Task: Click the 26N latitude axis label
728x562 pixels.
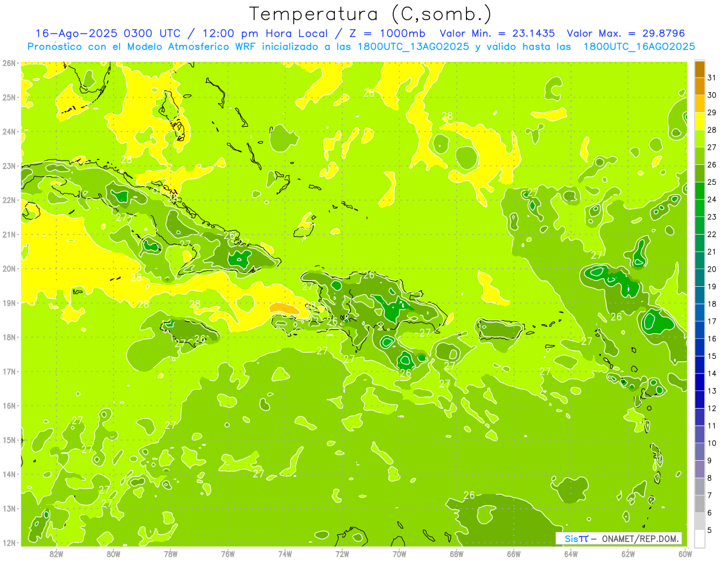Action: (x=8, y=63)
